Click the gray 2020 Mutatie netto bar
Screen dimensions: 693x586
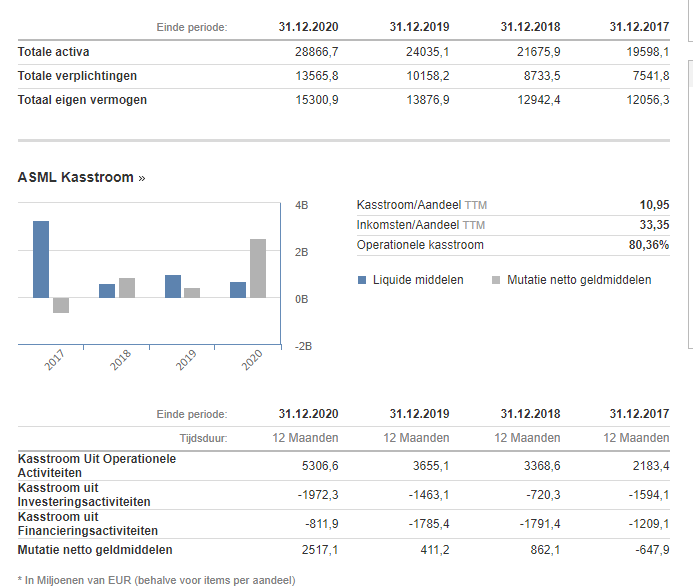click(258, 268)
